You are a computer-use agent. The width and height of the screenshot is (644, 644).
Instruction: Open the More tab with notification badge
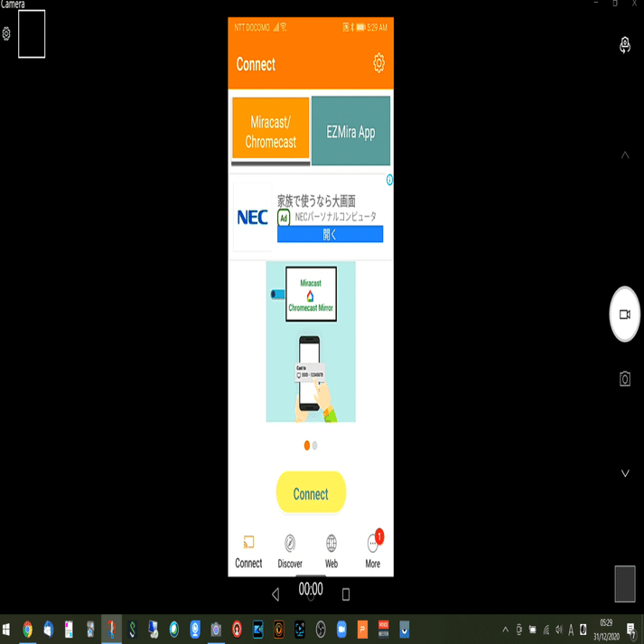pos(373,549)
